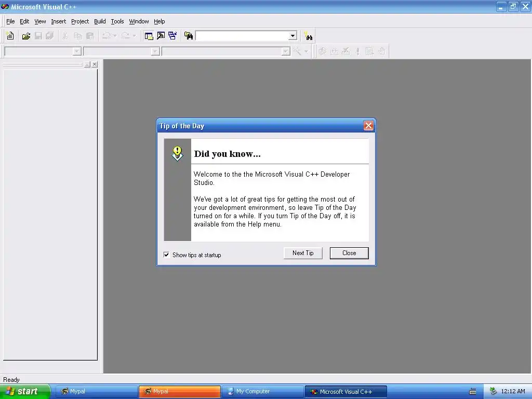Open the Find combo box dropdown arrow
This screenshot has width=532, height=399.
292,36
